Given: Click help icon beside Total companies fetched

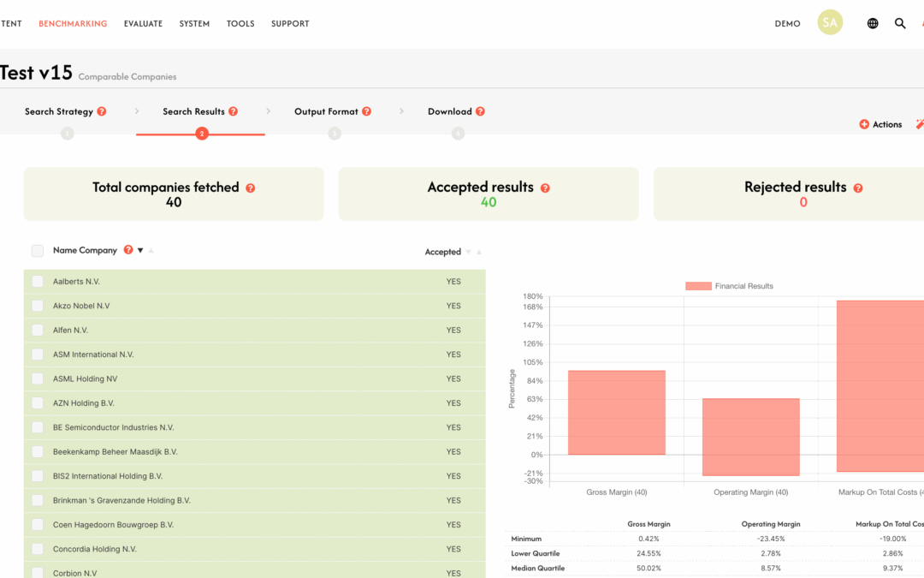Looking at the screenshot, I should [x=251, y=188].
